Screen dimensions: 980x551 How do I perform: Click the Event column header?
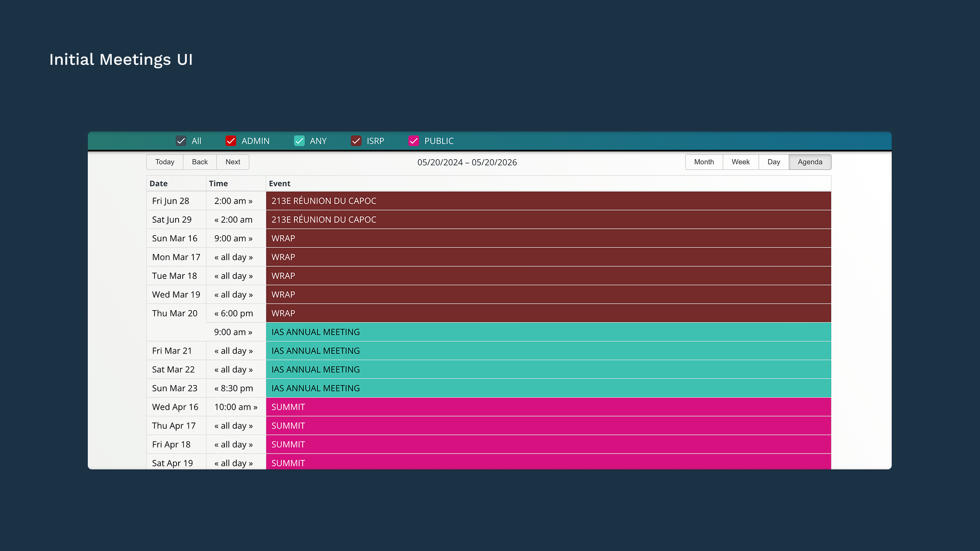pos(280,184)
